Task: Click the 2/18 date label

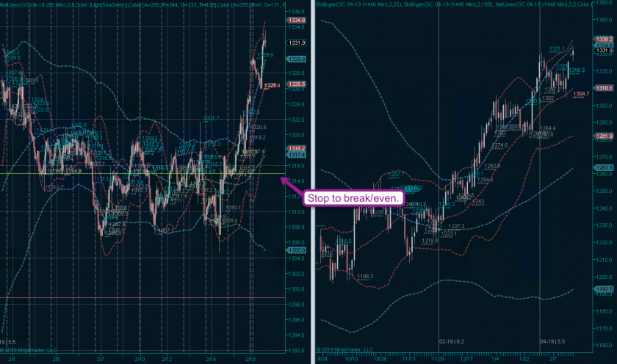Action: pyautogui.click(x=250, y=360)
